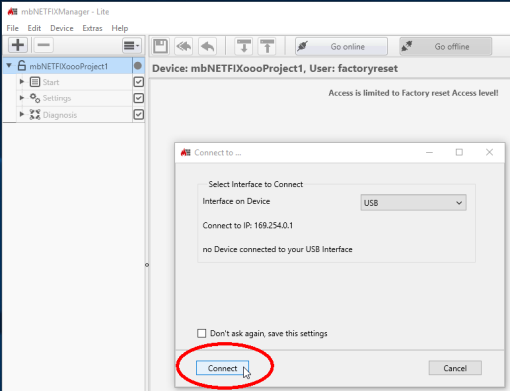This screenshot has height=391, width=510.
Task: Toggle the checkbox in the Start row
Action: tap(139, 82)
